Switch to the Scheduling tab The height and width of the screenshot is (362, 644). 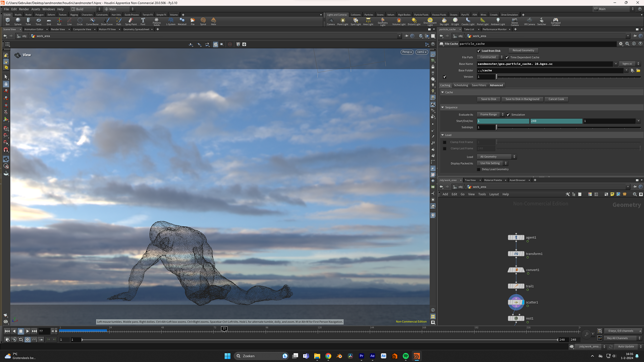click(x=461, y=85)
